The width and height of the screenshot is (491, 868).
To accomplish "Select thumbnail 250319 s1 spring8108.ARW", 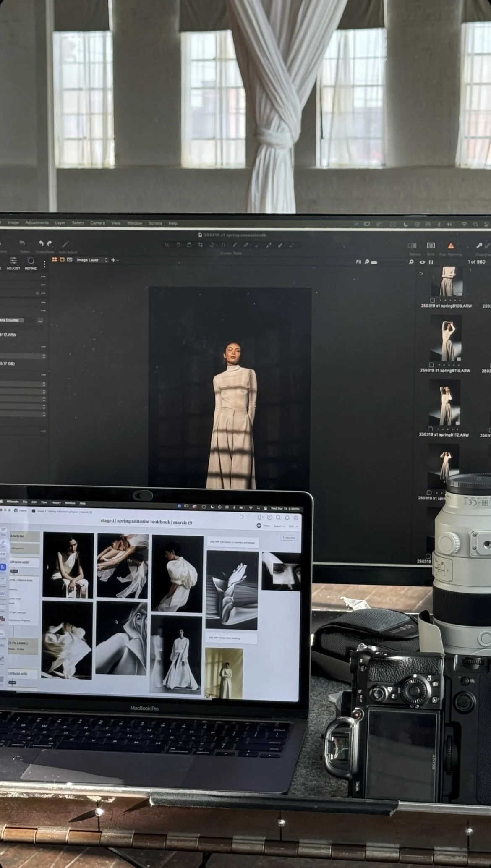I will pyautogui.click(x=447, y=282).
